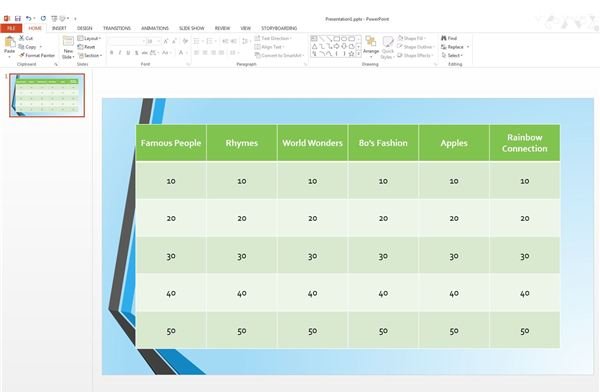Select the Rectangle shape in gallery

(x=336, y=39)
